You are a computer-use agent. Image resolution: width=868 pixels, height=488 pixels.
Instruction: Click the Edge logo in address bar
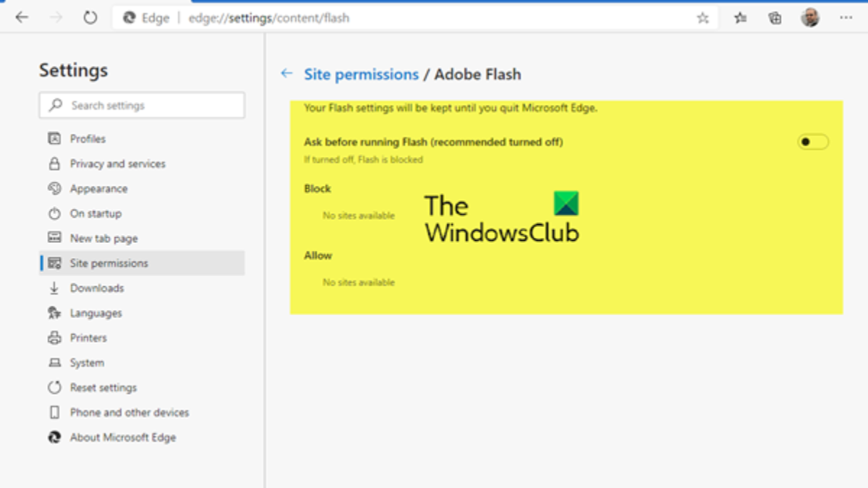pyautogui.click(x=129, y=18)
